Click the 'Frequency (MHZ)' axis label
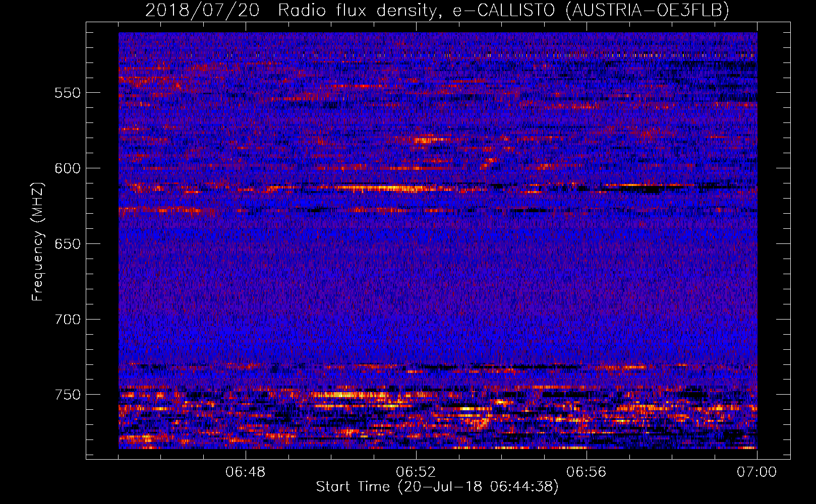The height and width of the screenshot is (504, 816). point(38,241)
